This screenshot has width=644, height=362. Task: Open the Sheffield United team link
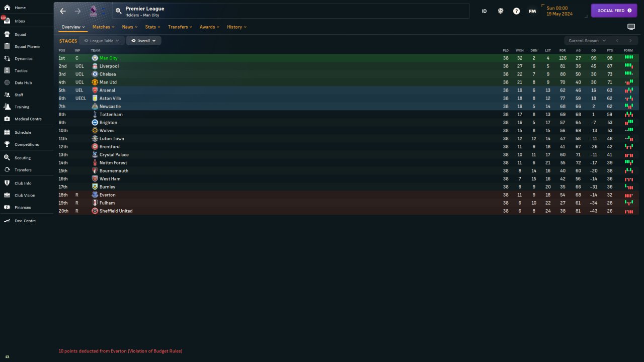[116, 211]
